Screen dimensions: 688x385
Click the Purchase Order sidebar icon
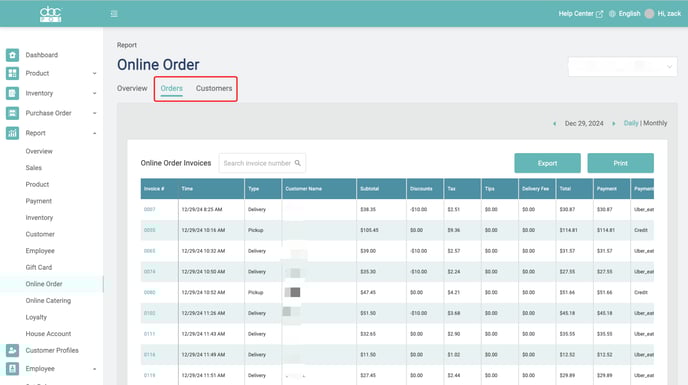point(12,113)
